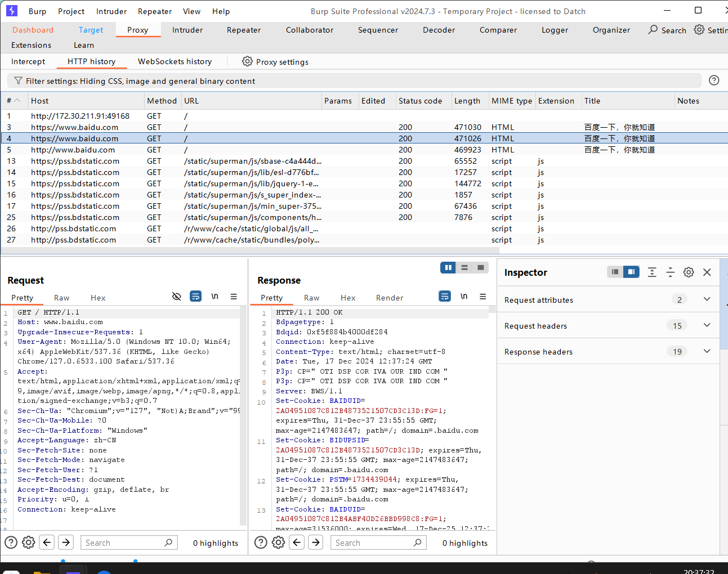728x574 pixels.
Task: Show Request in Raw view
Action: tap(61, 298)
